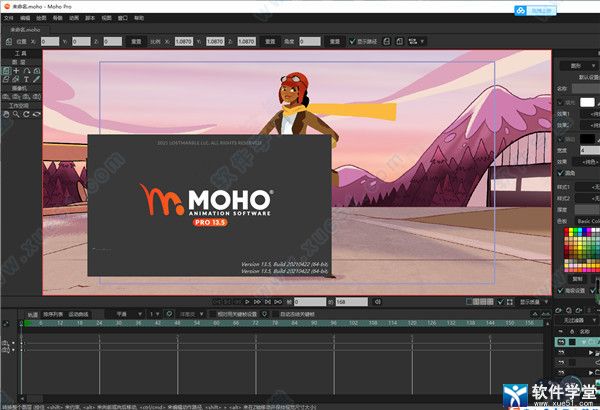
Task: Open the 效果1 fill effect dropdown
Action: pyautogui.click(x=590, y=114)
